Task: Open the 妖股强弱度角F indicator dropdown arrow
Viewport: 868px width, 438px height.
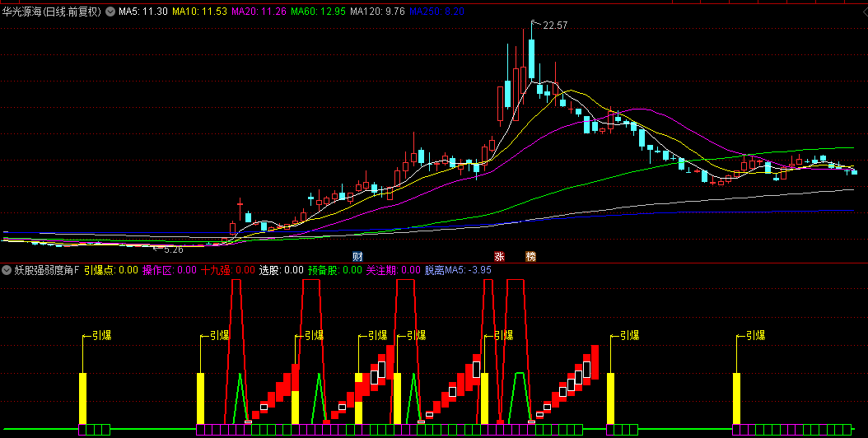Action: (7, 270)
